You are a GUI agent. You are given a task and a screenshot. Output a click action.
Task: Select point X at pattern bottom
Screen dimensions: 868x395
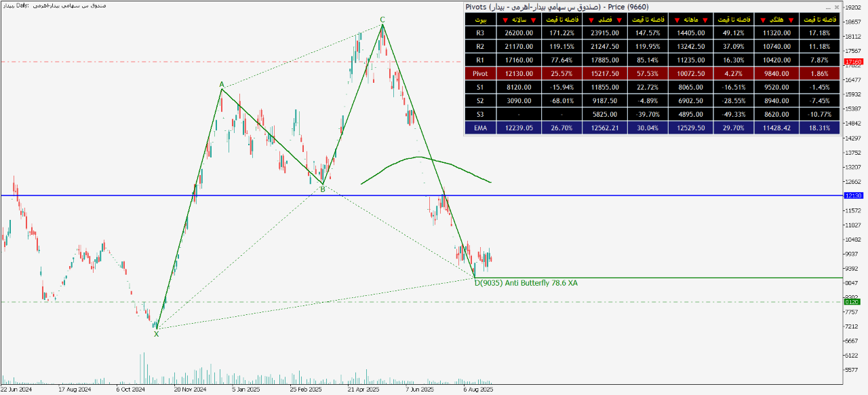tap(156, 334)
